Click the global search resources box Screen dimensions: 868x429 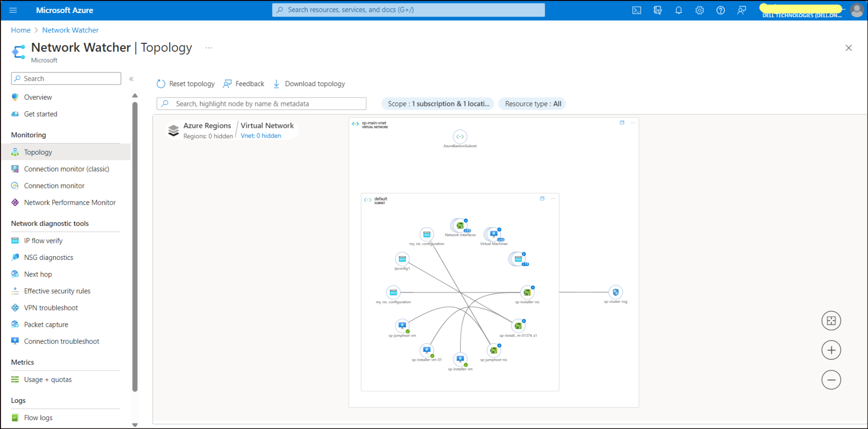click(x=408, y=10)
